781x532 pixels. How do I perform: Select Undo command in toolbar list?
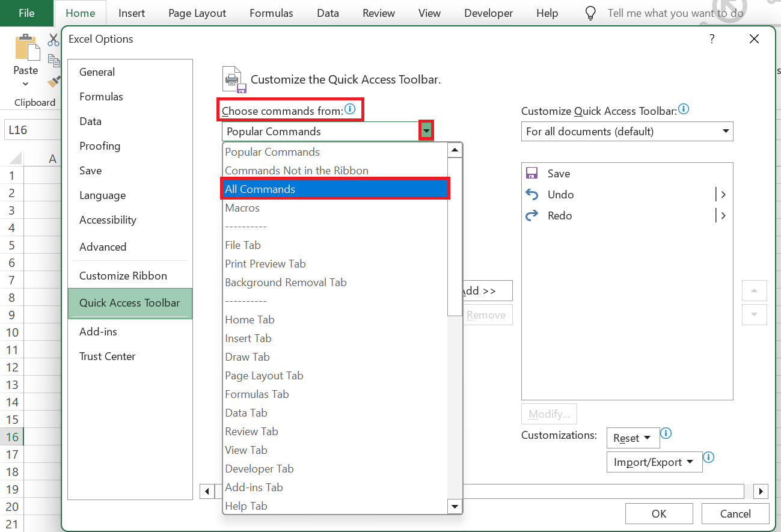pyautogui.click(x=627, y=195)
